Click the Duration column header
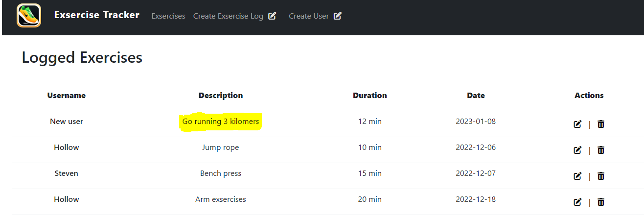Viewport: 644px width, 221px height. coord(370,96)
